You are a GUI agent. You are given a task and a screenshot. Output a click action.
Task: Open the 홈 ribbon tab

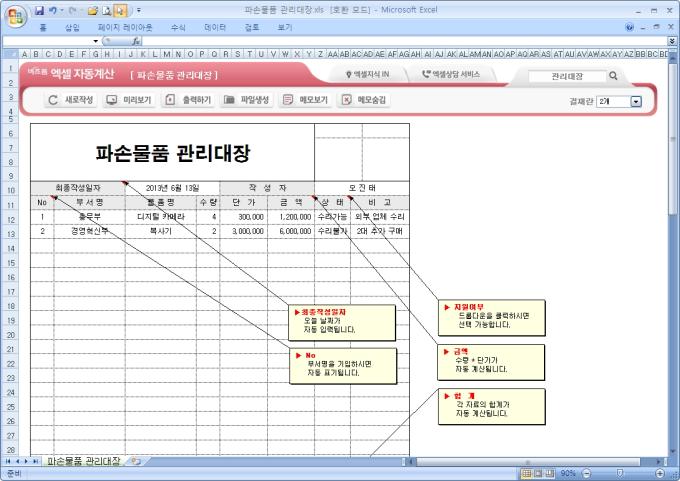point(43,28)
